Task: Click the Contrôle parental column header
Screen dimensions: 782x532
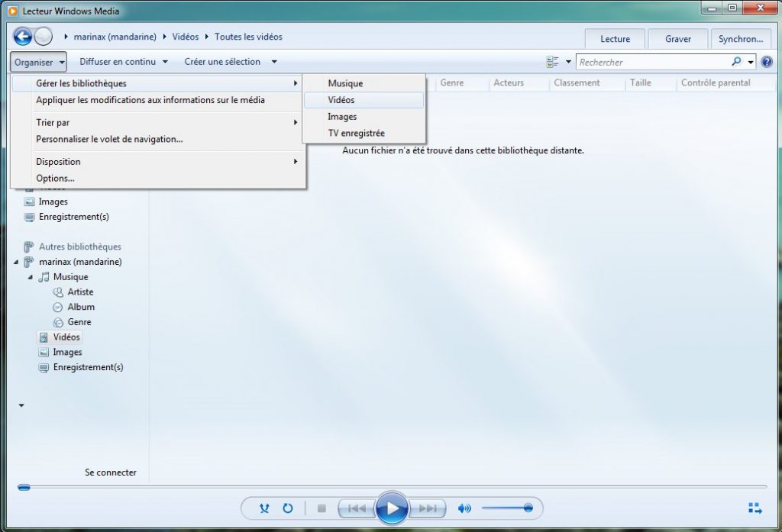Action: 716,82
